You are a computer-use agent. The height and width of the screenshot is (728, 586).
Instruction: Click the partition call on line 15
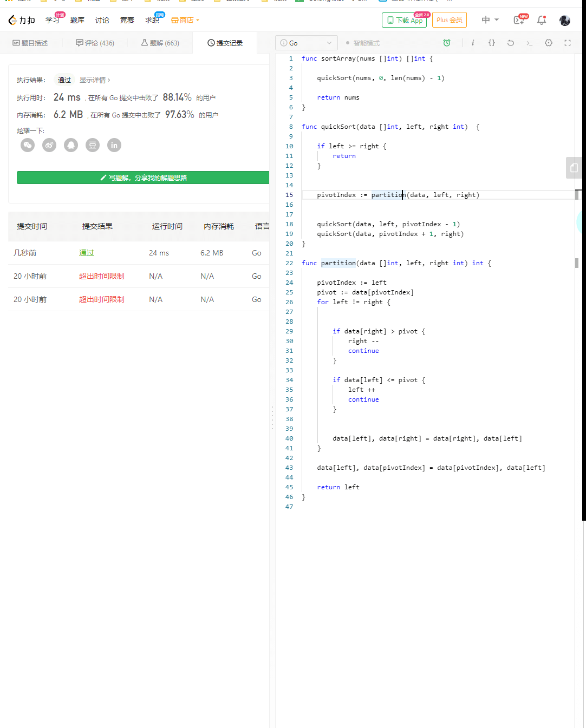pos(388,195)
